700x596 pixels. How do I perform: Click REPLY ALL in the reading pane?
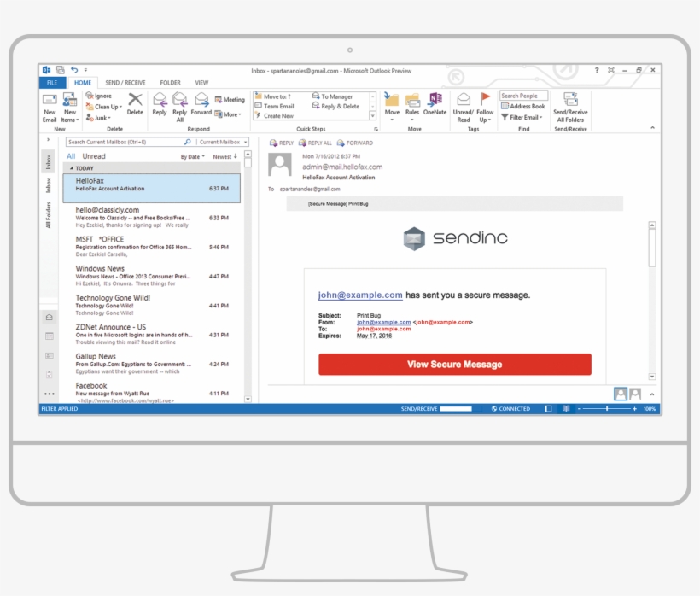315,143
